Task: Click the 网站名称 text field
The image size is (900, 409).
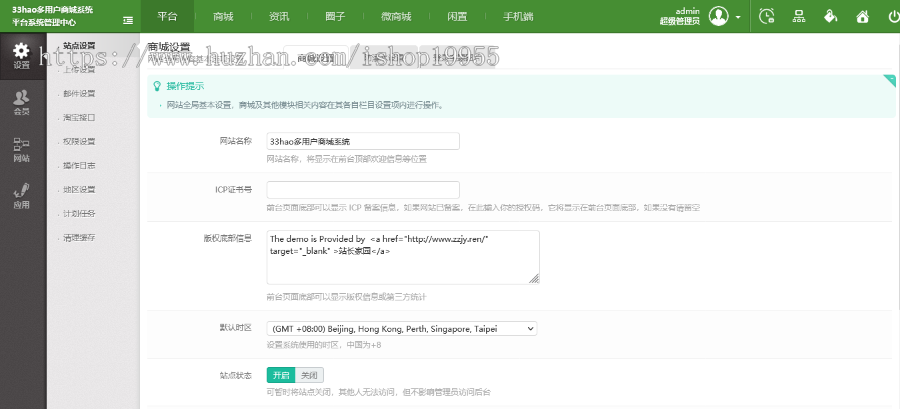Action: point(363,141)
